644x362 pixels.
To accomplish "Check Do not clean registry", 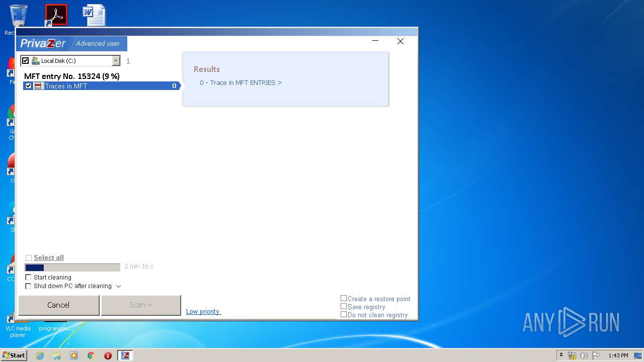I will pyautogui.click(x=344, y=315).
